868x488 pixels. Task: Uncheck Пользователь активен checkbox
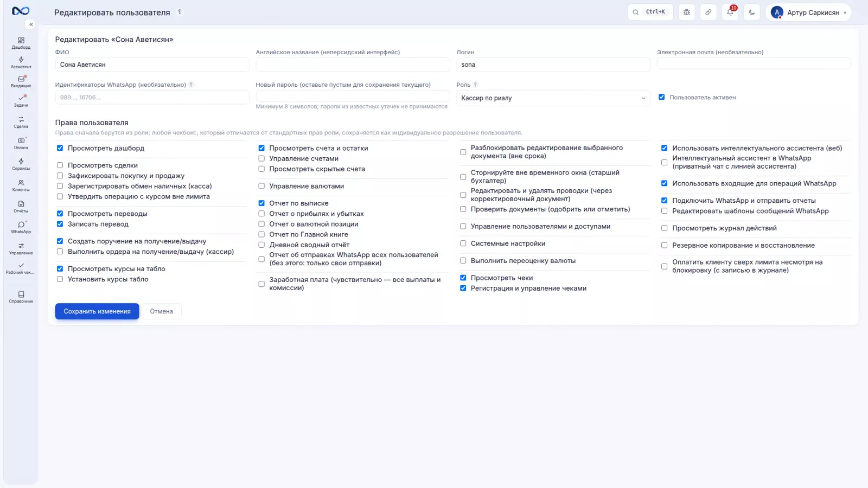click(661, 97)
